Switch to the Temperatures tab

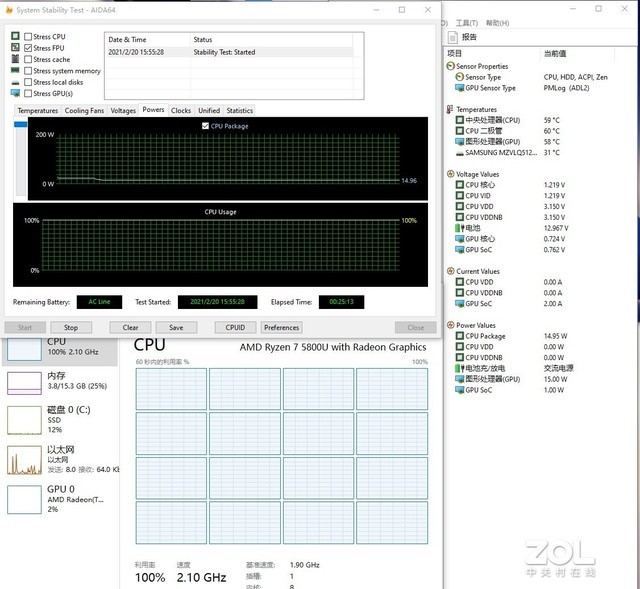coord(38,111)
